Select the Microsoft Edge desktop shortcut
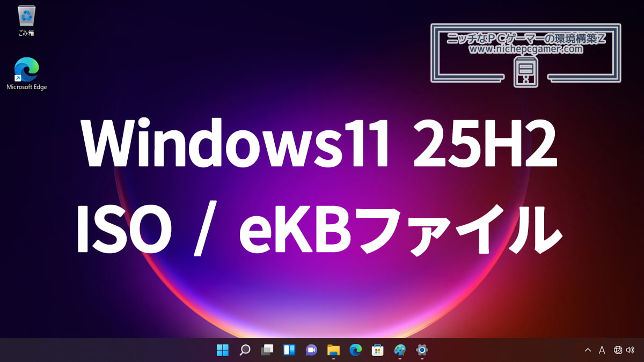The image size is (644, 362). click(26, 74)
